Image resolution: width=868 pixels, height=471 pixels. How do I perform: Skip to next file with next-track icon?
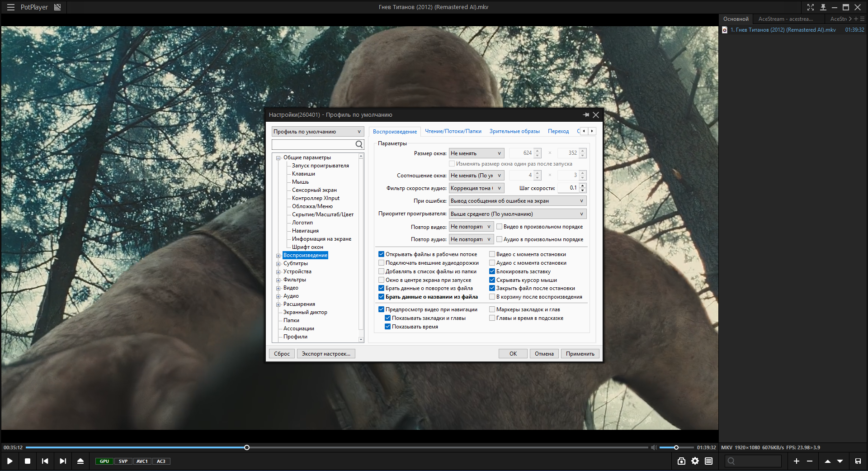click(x=63, y=461)
